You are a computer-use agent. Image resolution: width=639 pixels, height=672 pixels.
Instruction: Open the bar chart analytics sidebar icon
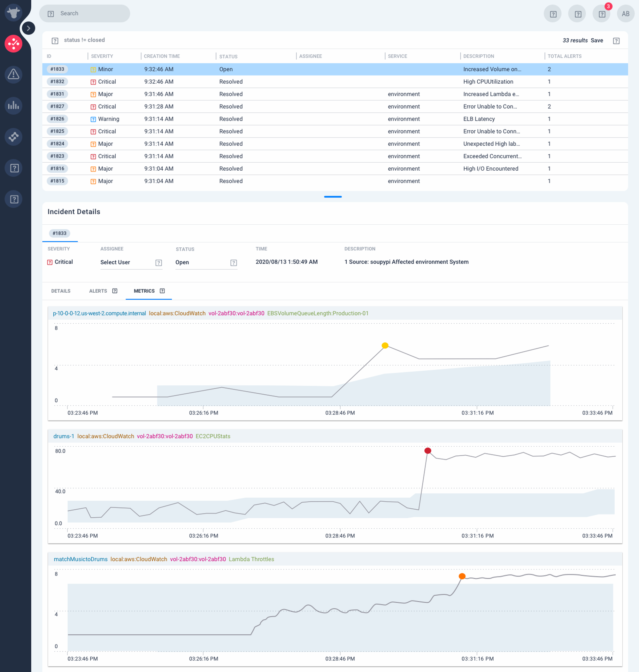13,105
